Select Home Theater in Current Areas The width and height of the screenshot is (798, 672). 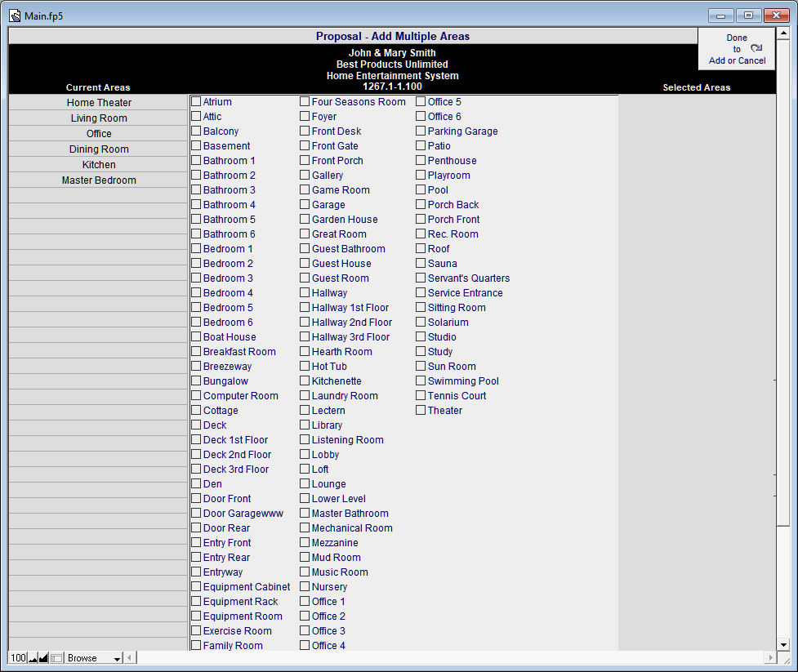click(x=98, y=102)
